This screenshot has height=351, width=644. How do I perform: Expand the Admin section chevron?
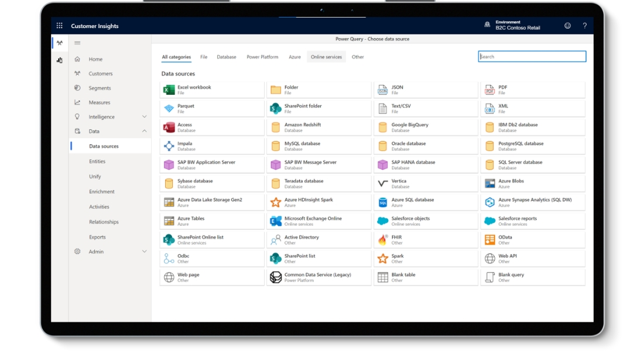(145, 252)
